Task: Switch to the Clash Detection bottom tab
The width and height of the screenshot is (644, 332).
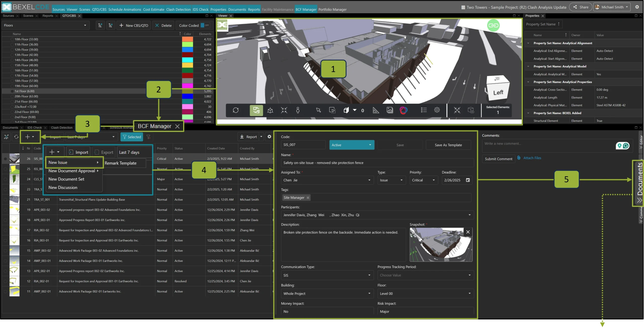Action: 62,128
